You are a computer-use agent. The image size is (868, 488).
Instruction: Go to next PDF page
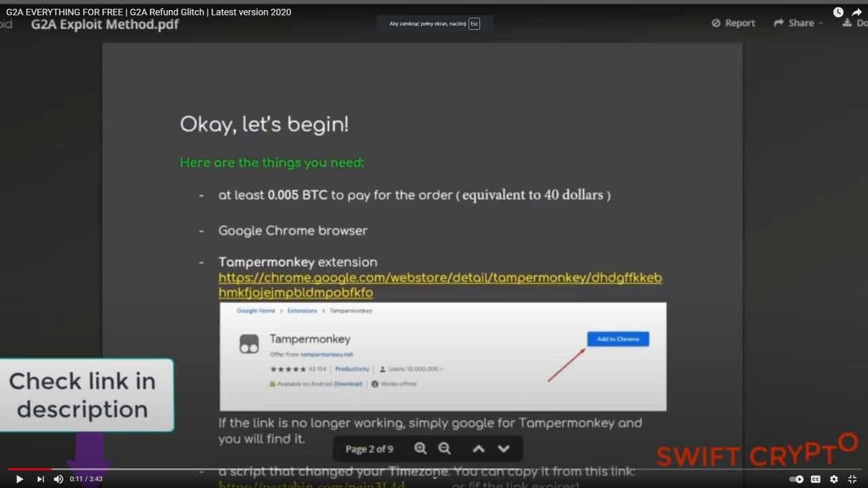click(503, 449)
